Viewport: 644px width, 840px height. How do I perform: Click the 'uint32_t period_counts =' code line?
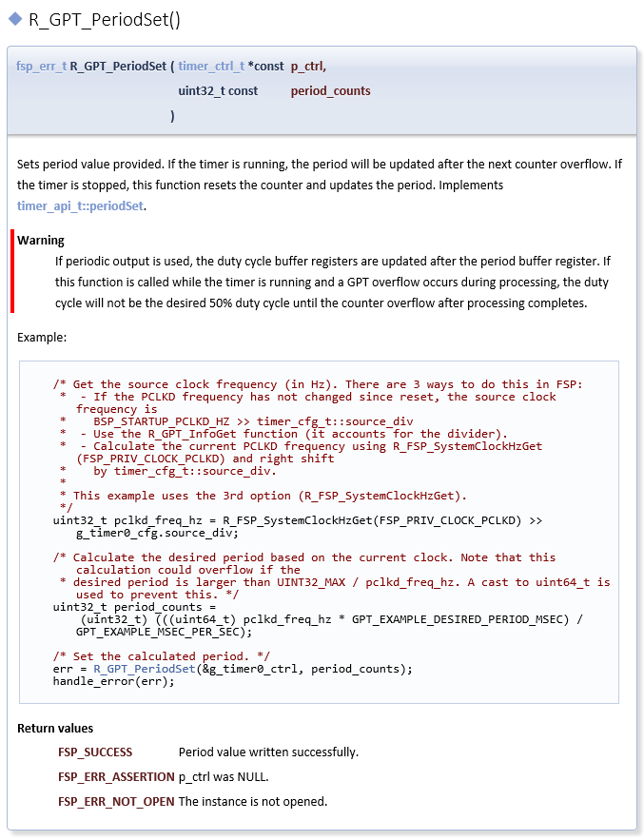(134, 608)
